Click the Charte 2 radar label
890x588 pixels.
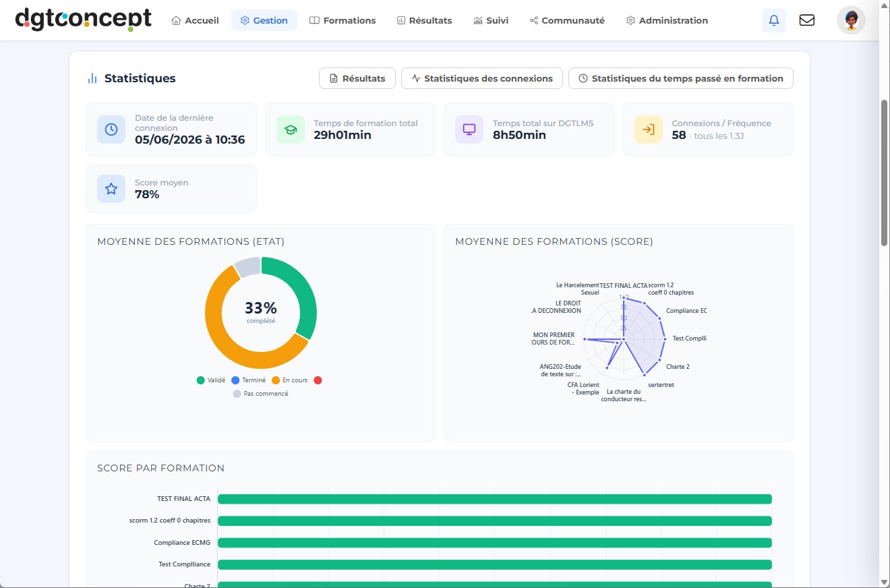678,367
